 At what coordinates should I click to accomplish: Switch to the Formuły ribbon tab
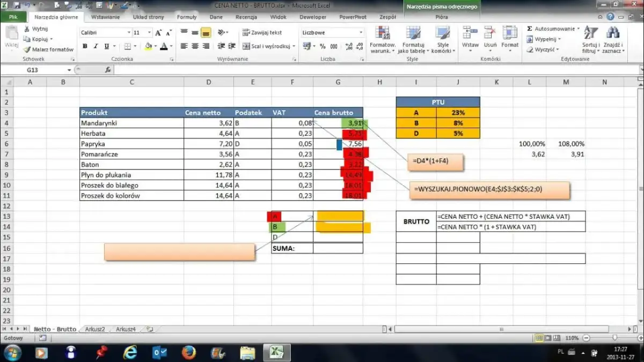pos(187,17)
